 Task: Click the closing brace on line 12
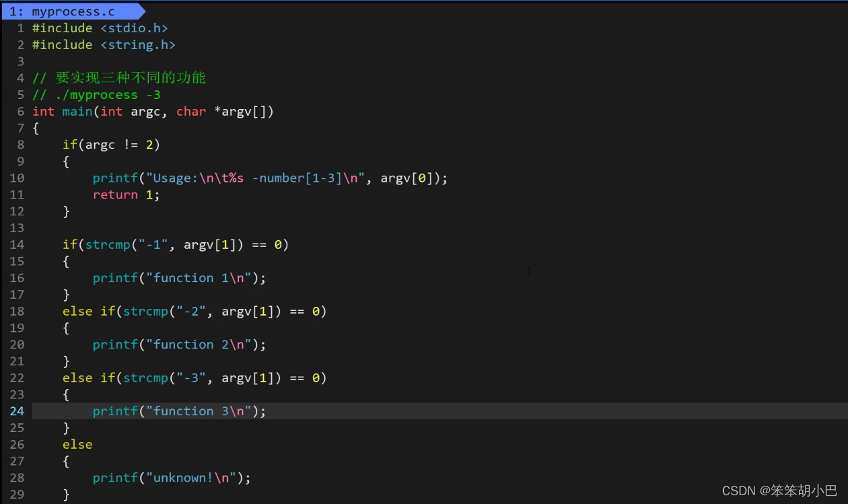(x=66, y=211)
